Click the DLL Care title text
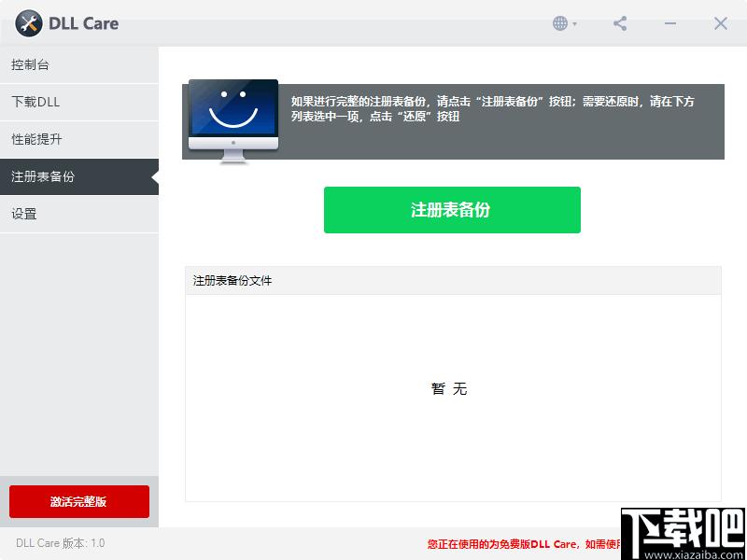This screenshot has height=560, width=747. pos(84,23)
